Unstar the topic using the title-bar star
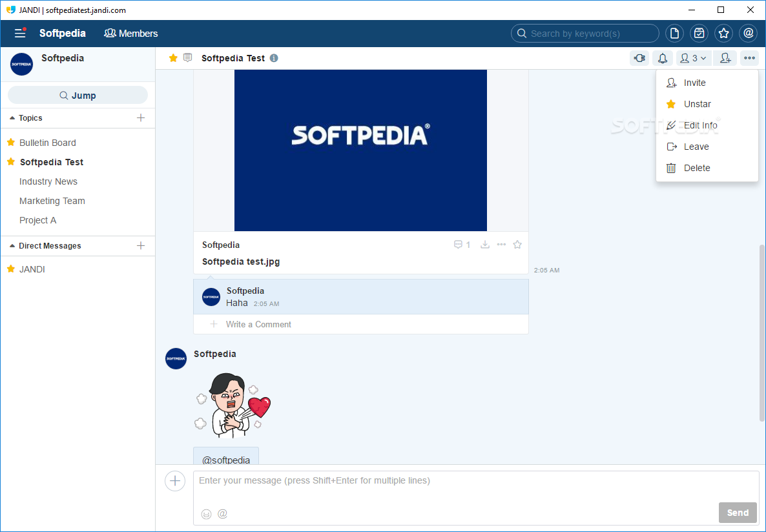 point(173,58)
